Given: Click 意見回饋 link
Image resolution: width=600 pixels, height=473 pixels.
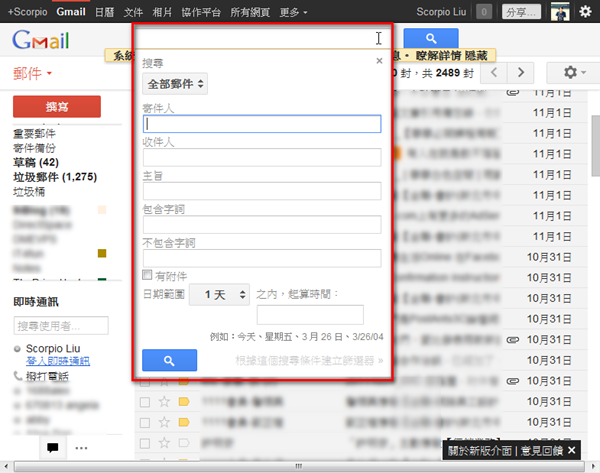Looking at the screenshot, I should [x=542, y=450].
